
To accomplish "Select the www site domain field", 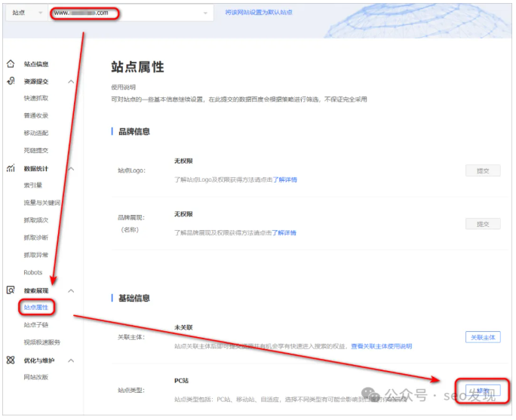I will 131,13.
